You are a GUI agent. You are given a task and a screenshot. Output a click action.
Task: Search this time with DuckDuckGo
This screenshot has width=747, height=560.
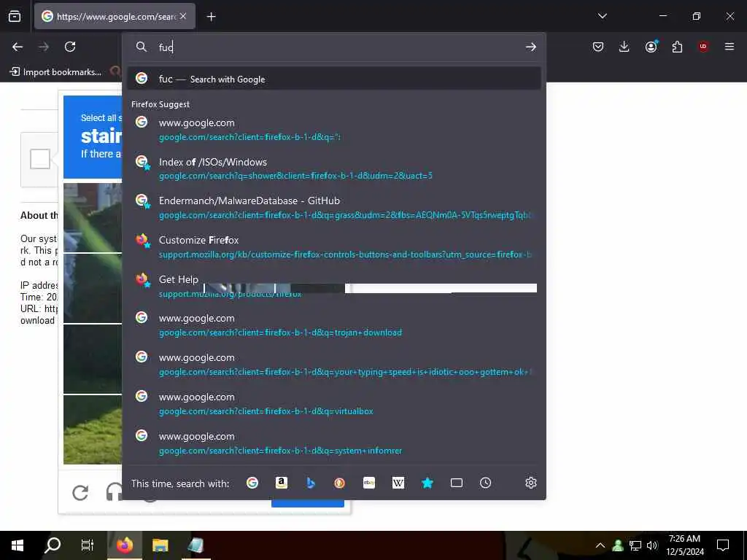(340, 483)
